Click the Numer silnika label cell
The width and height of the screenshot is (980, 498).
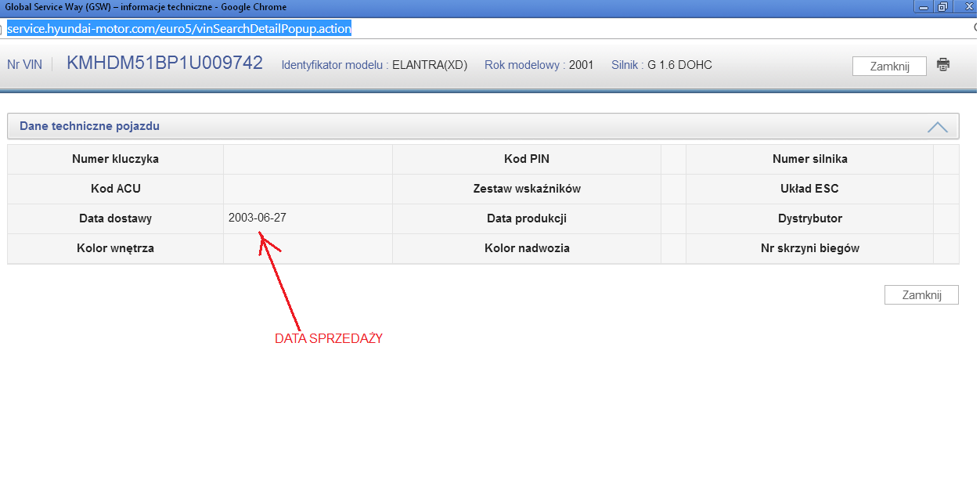click(810, 159)
